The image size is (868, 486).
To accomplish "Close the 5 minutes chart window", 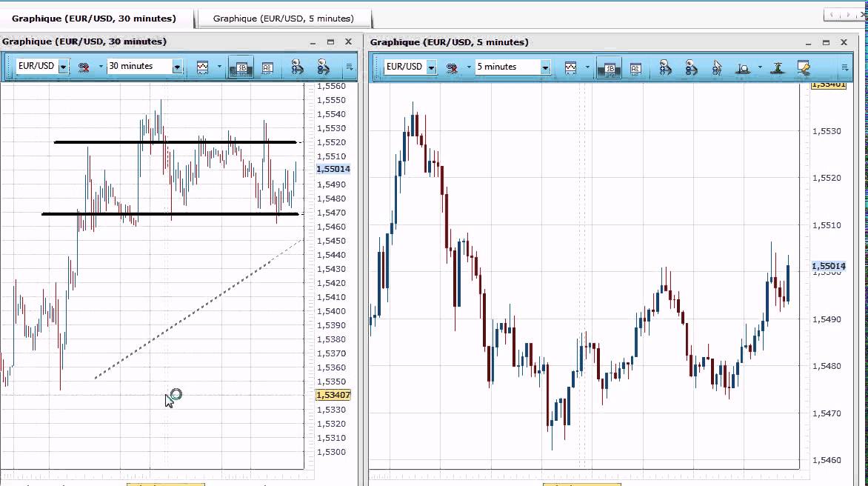I will [x=844, y=42].
